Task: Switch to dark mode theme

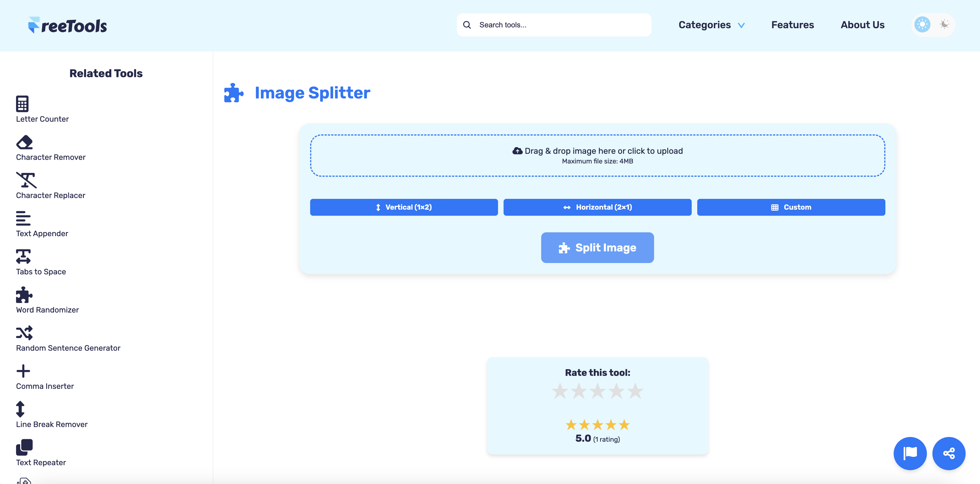Action: pos(945,24)
